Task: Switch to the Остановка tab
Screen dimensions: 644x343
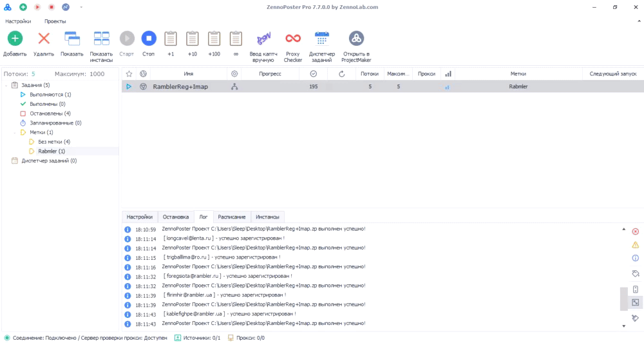Action: (x=176, y=217)
